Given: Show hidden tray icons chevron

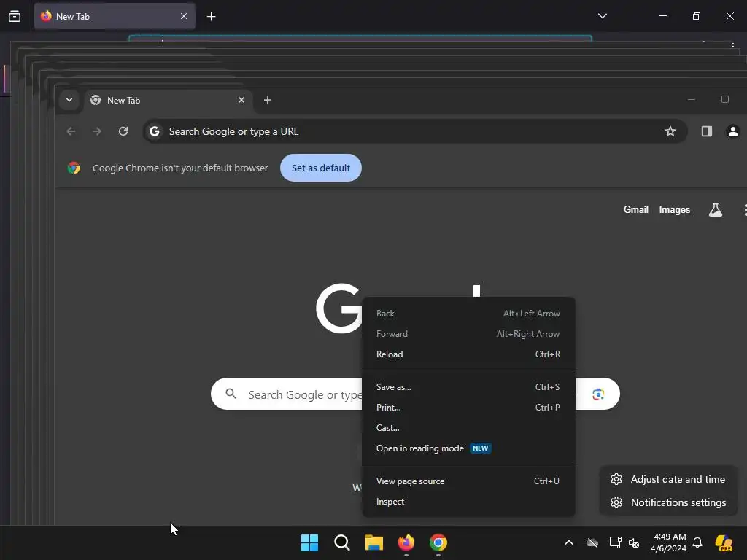Looking at the screenshot, I should tap(569, 542).
